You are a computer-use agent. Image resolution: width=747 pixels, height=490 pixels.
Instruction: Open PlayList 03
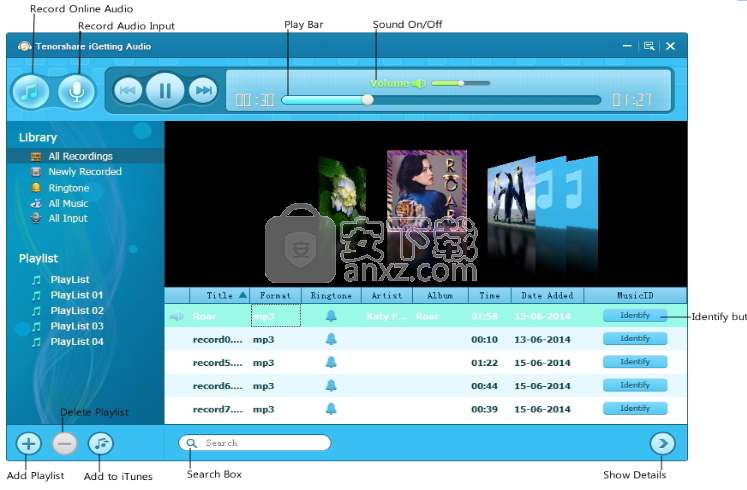tap(77, 326)
